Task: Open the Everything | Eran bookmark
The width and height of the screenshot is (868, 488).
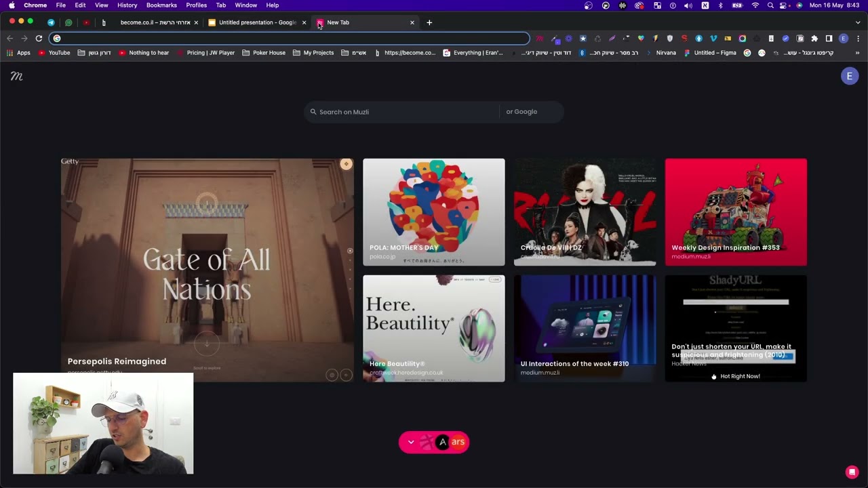Action: 473,53
